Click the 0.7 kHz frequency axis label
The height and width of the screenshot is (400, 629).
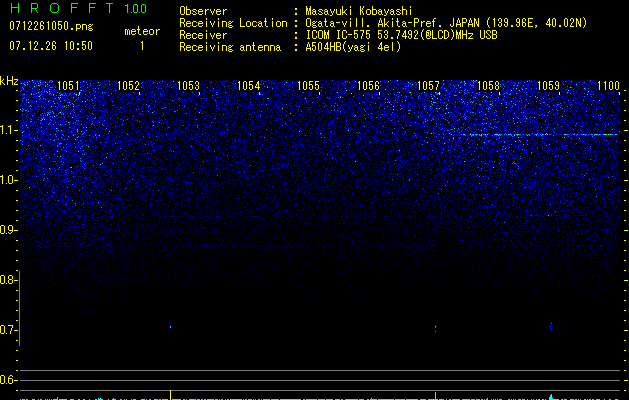[x=7, y=330]
